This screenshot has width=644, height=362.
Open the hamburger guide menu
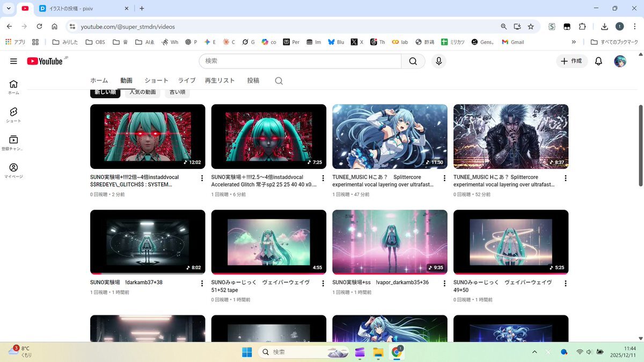point(13,61)
